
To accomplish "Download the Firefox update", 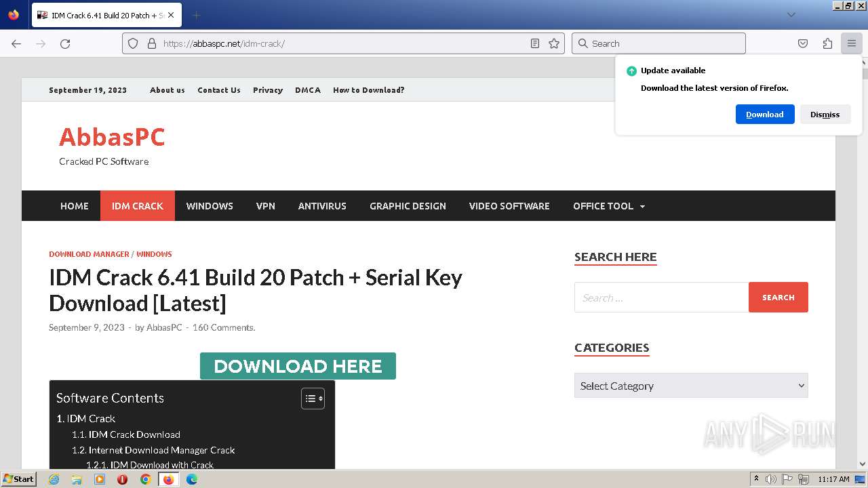I will (x=765, y=115).
